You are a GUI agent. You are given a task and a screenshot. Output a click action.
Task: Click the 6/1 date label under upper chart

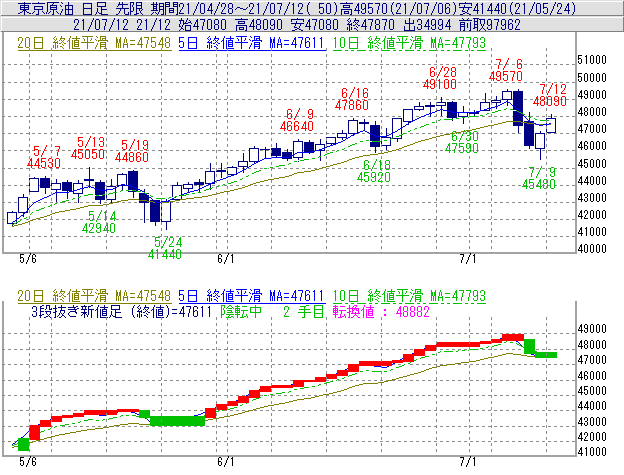point(226,259)
